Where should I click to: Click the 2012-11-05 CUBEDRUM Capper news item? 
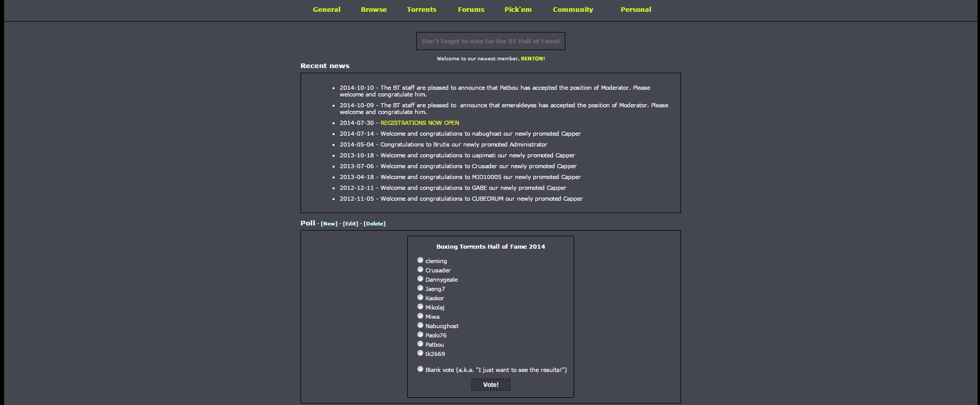coord(461,199)
